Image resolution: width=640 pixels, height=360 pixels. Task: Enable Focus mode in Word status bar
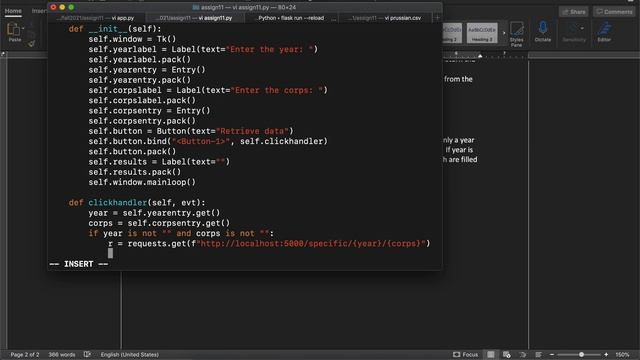point(466,355)
